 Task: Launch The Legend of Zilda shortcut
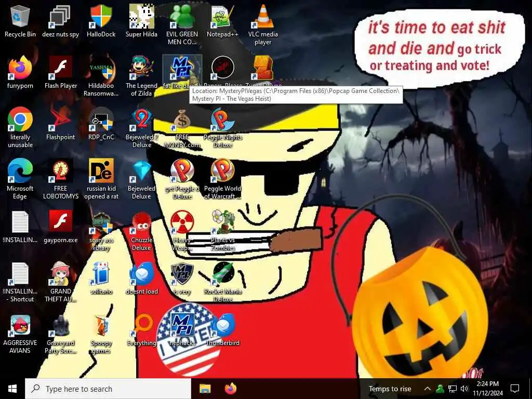(141, 76)
